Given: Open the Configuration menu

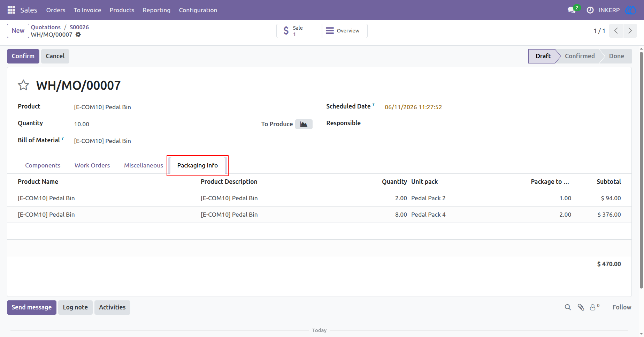Looking at the screenshot, I should 198,10.
